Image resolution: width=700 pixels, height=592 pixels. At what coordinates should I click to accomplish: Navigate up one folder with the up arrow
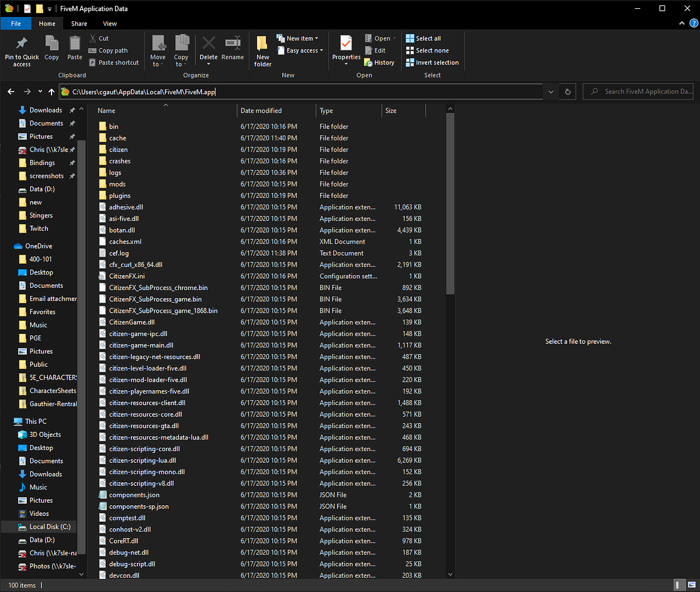click(x=51, y=92)
